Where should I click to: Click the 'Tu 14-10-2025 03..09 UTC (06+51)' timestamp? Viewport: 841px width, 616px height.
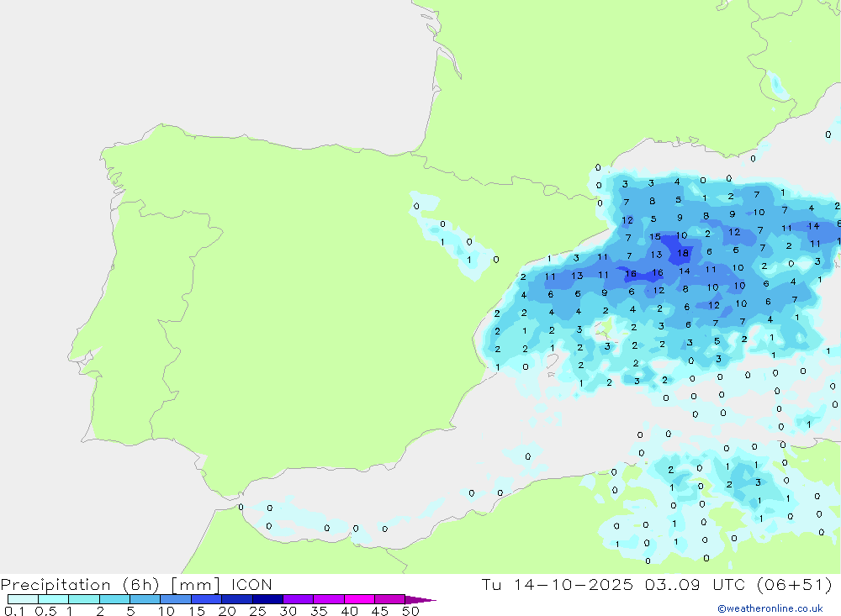pos(657,584)
